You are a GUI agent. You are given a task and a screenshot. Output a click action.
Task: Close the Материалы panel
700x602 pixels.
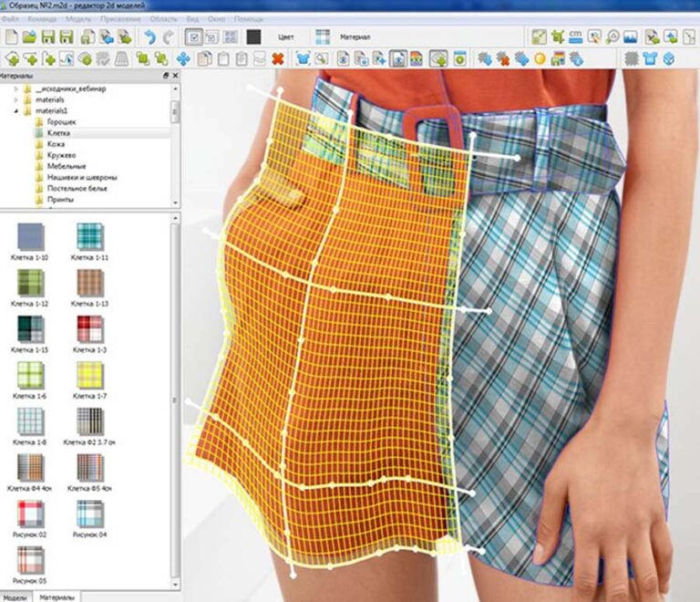(x=175, y=76)
